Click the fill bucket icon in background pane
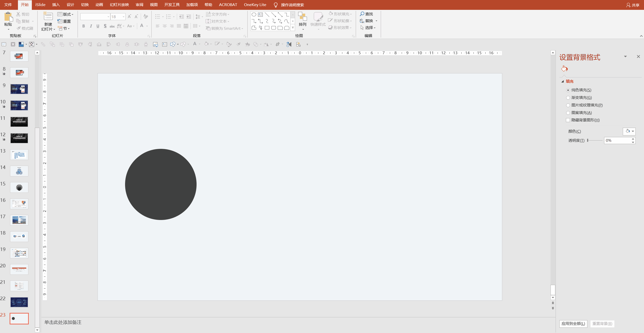This screenshot has width=644, height=333. (564, 69)
